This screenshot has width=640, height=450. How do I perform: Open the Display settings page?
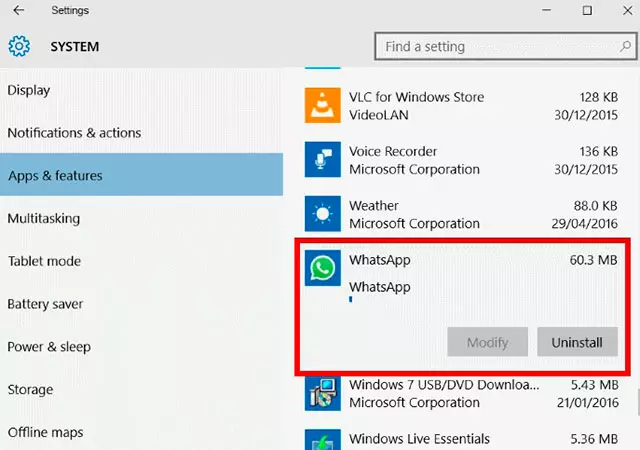click(141, 90)
